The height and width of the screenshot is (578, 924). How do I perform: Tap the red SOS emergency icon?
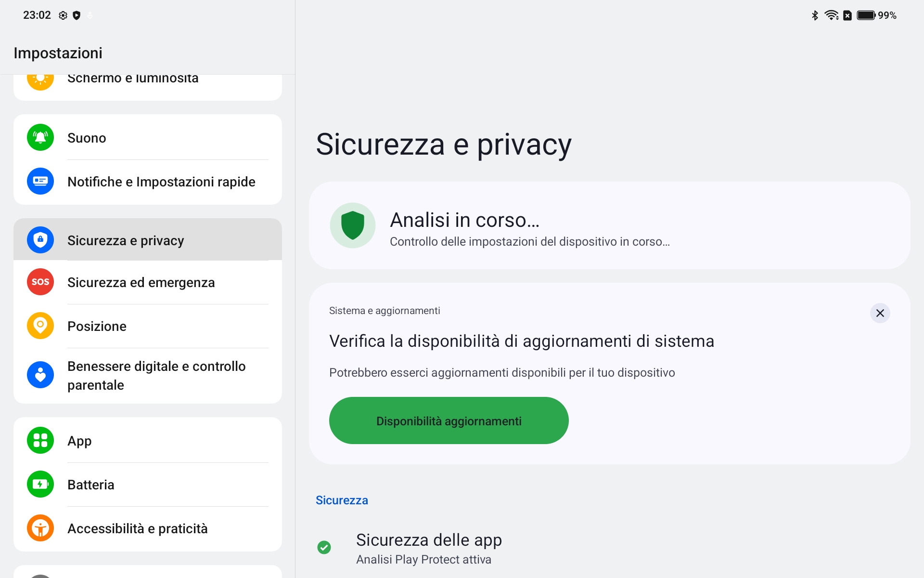[40, 282]
